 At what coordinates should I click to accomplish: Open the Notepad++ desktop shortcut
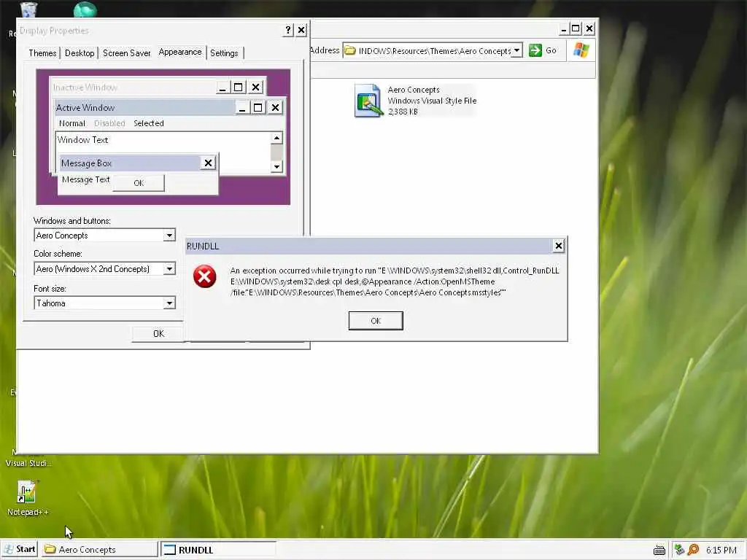[x=27, y=497]
